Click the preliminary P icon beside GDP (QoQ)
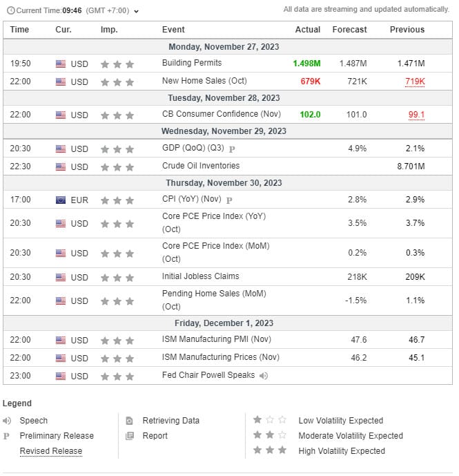The width and height of the screenshot is (459, 476). tap(232, 149)
